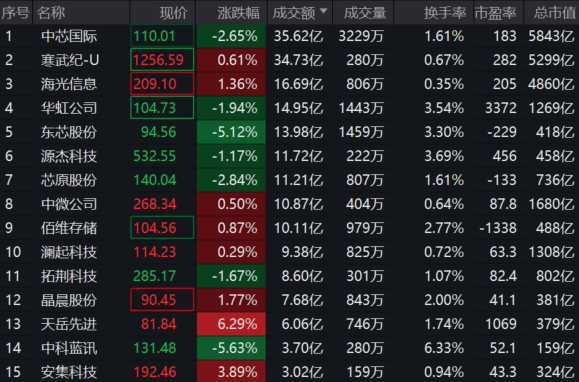Image resolution: width=579 pixels, height=382 pixels.
Task: Select the 源杰科技 stock name
Action: [x=69, y=156]
